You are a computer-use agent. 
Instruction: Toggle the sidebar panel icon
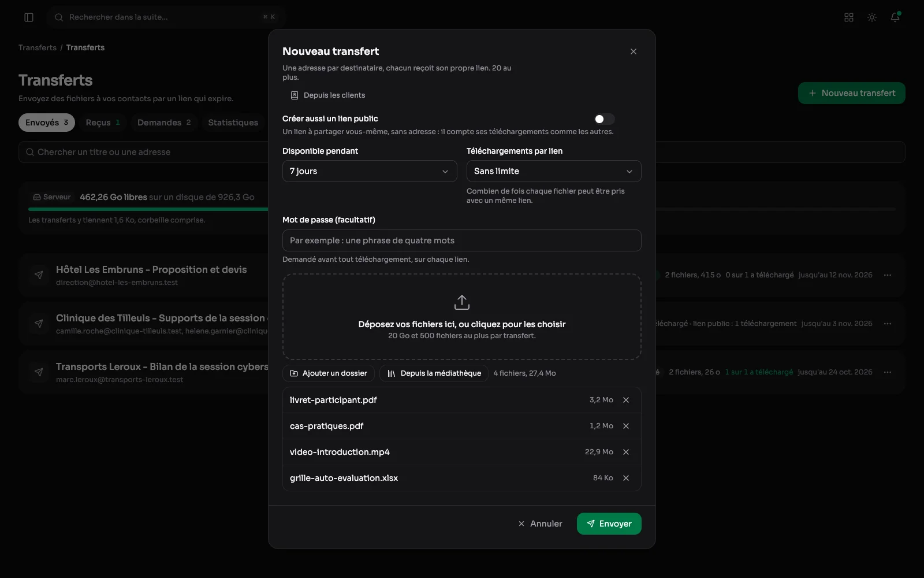(29, 17)
